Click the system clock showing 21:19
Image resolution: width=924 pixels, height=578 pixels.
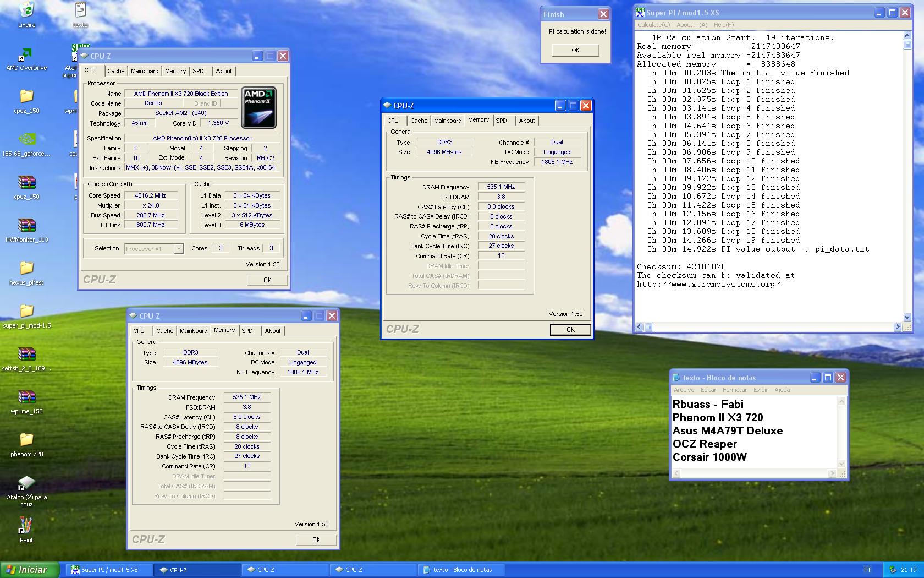(909, 570)
